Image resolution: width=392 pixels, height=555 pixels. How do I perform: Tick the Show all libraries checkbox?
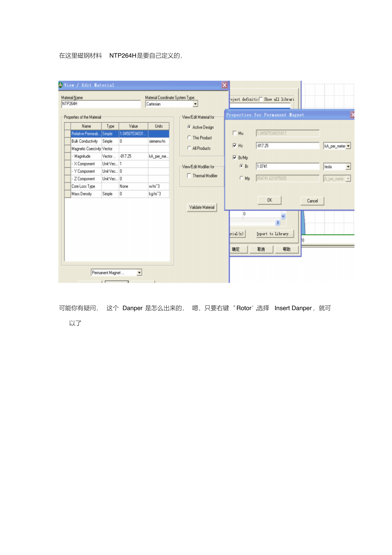pyautogui.click(x=261, y=99)
